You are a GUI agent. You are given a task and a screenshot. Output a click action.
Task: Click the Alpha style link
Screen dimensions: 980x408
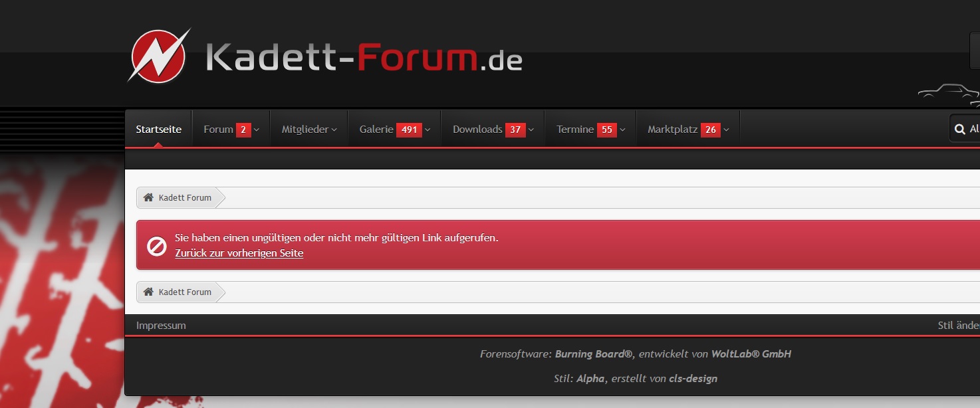pos(590,379)
